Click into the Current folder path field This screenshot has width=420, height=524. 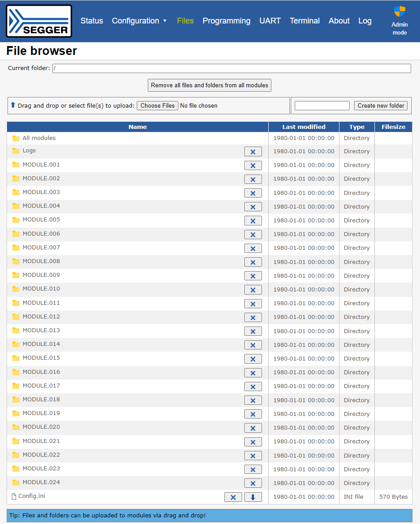coord(231,68)
